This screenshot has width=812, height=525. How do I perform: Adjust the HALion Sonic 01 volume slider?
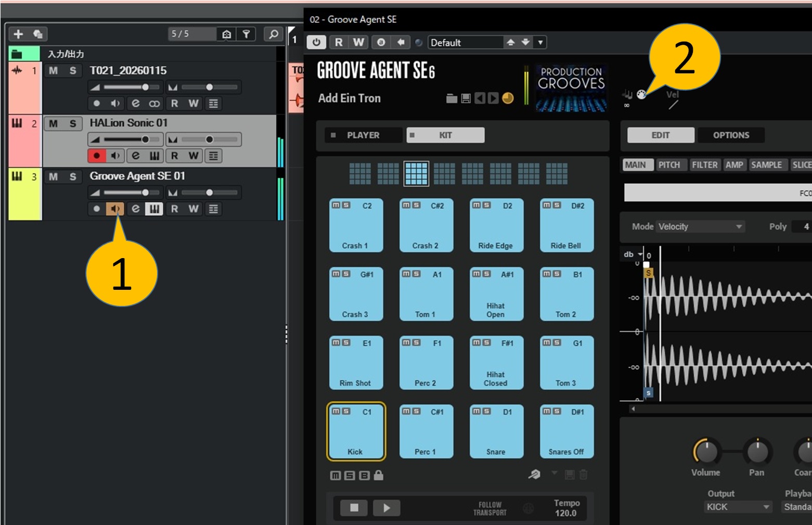(x=145, y=139)
